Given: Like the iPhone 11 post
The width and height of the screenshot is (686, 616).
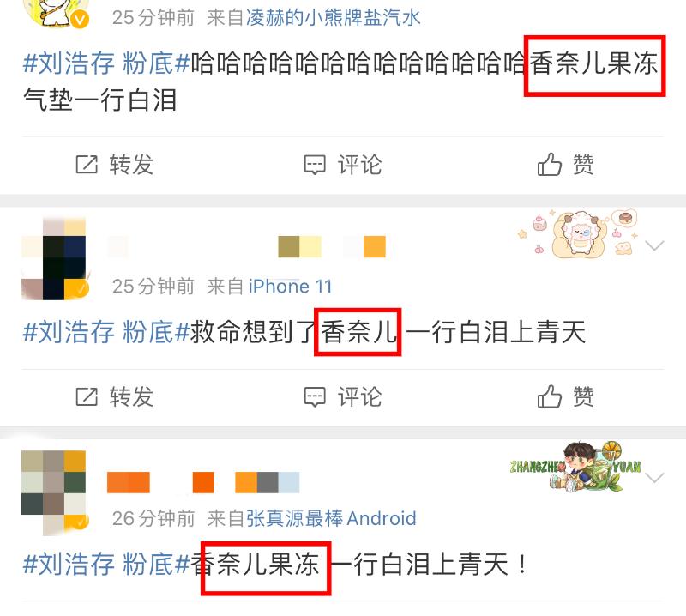Looking at the screenshot, I should click(549, 396).
